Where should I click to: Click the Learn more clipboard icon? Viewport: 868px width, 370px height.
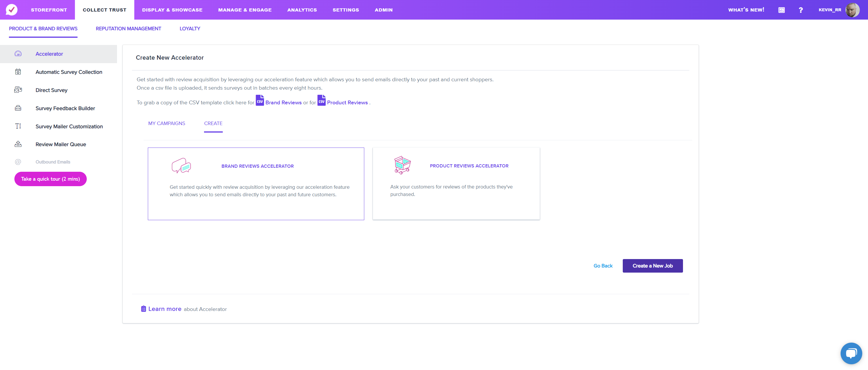pyautogui.click(x=144, y=309)
